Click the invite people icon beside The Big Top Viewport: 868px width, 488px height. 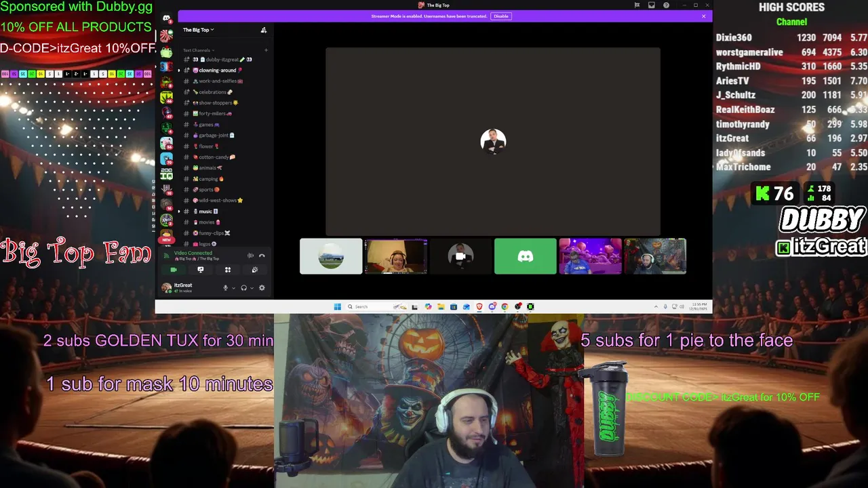coord(264,30)
